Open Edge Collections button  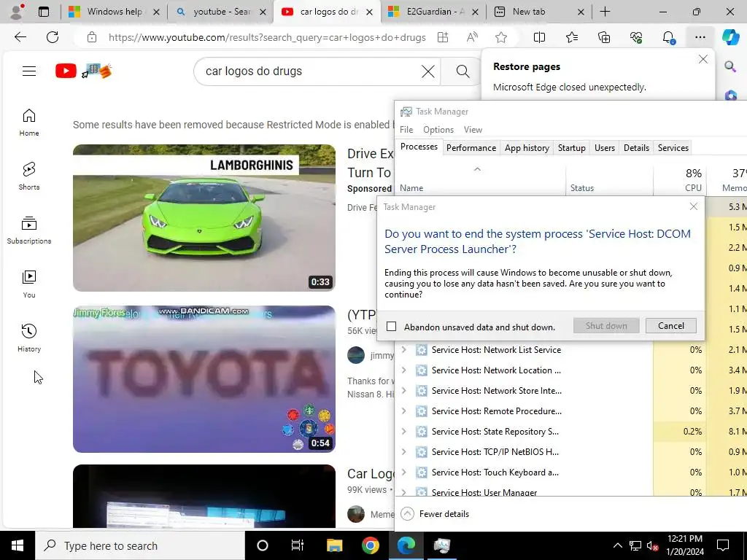click(x=604, y=37)
